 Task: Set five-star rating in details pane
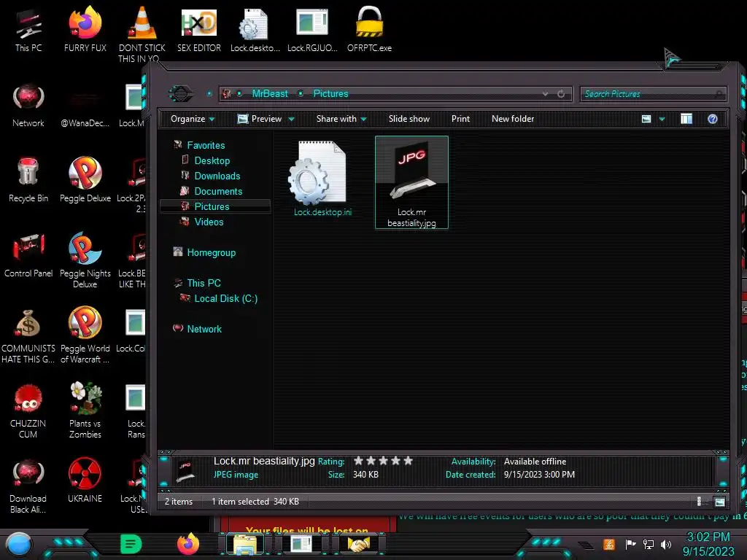coord(408,461)
